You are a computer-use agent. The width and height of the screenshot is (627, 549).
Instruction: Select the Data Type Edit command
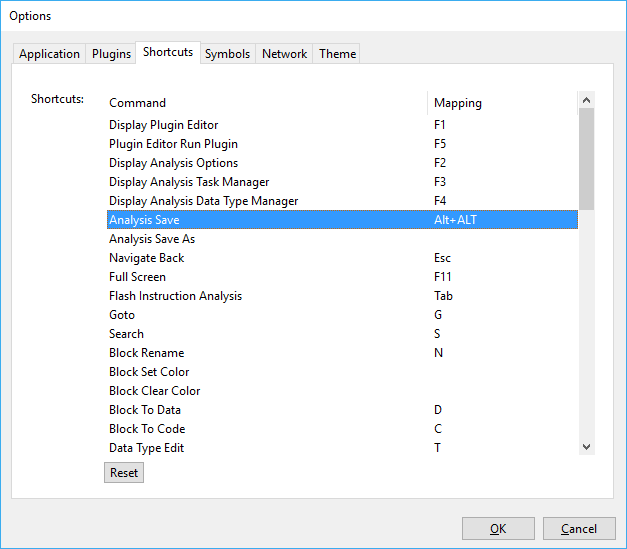tap(146, 448)
